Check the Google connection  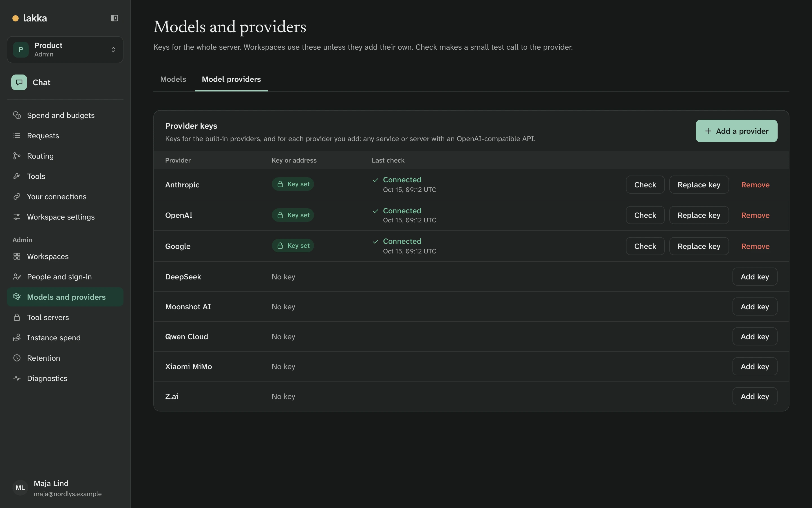tap(645, 246)
